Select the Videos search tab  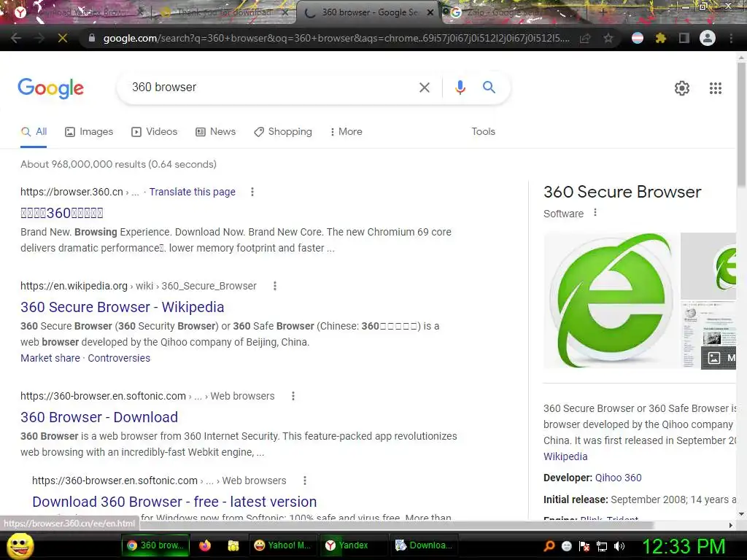(x=155, y=132)
